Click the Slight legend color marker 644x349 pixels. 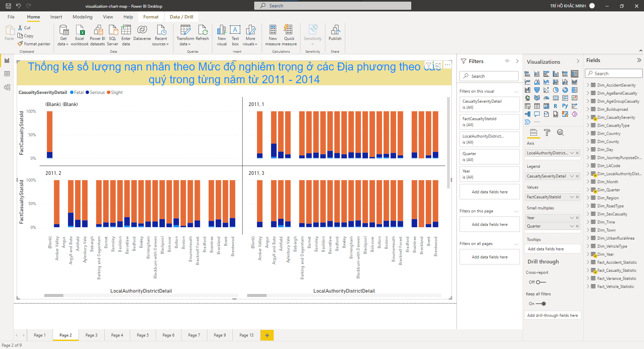point(109,93)
